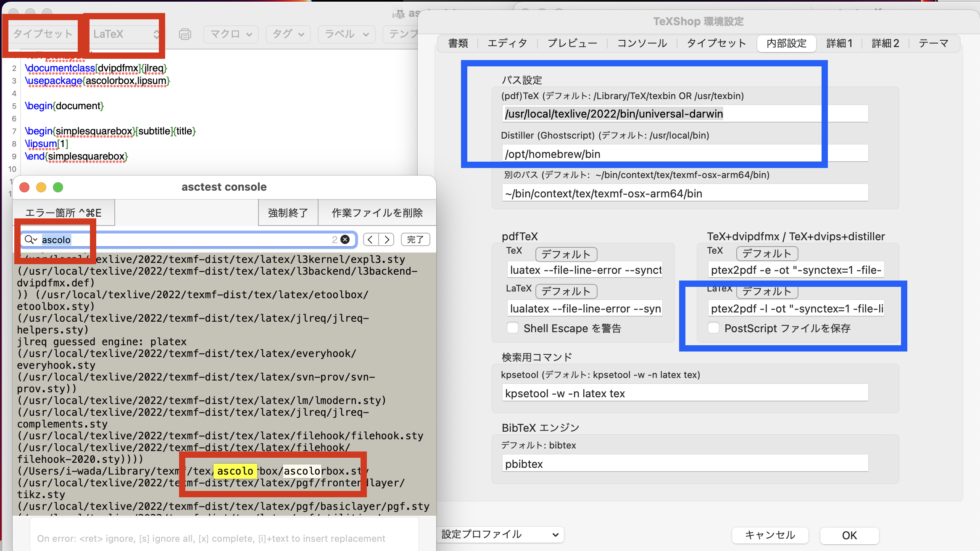980x551 pixels.
Task: Click 'jlreq guessed engine: platex' line
Action: [102, 341]
